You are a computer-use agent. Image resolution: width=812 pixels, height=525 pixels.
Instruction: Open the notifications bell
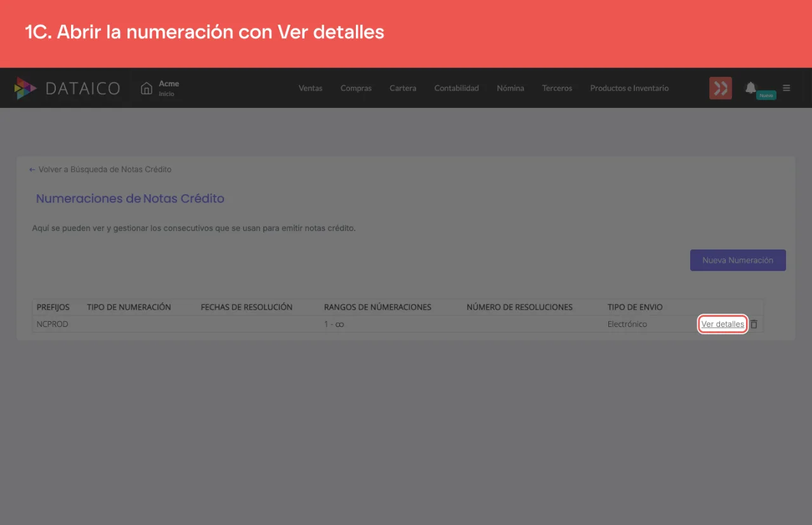[x=750, y=88]
